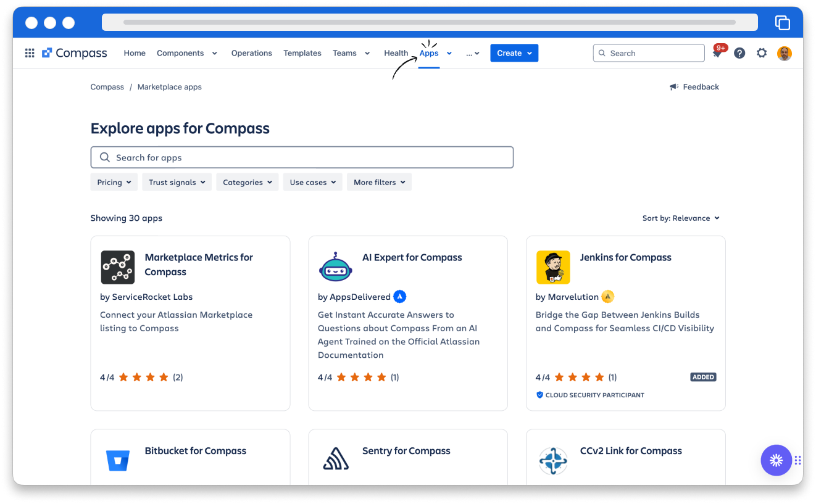Click the Bitbucket app icon
The height and width of the screenshot is (504, 816).
(117, 460)
